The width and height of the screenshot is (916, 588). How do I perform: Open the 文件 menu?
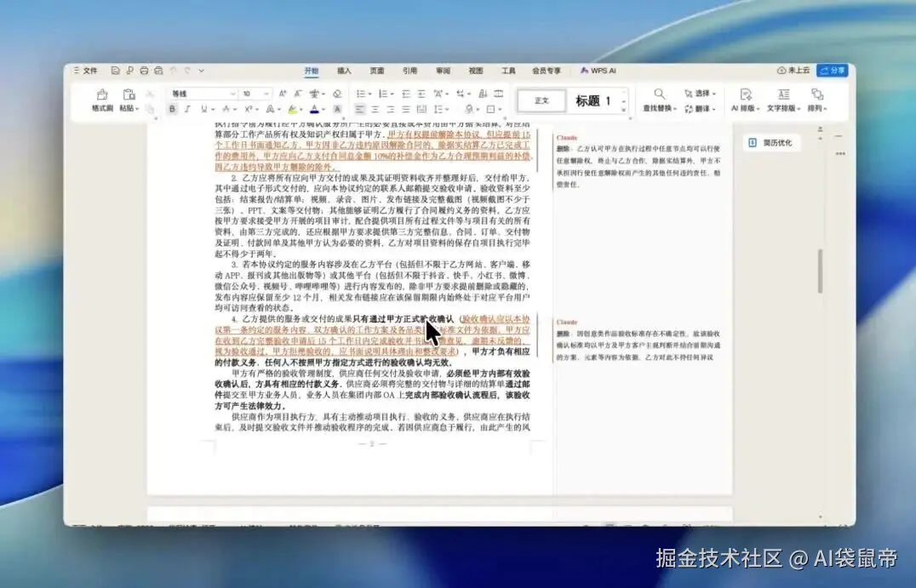point(85,71)
